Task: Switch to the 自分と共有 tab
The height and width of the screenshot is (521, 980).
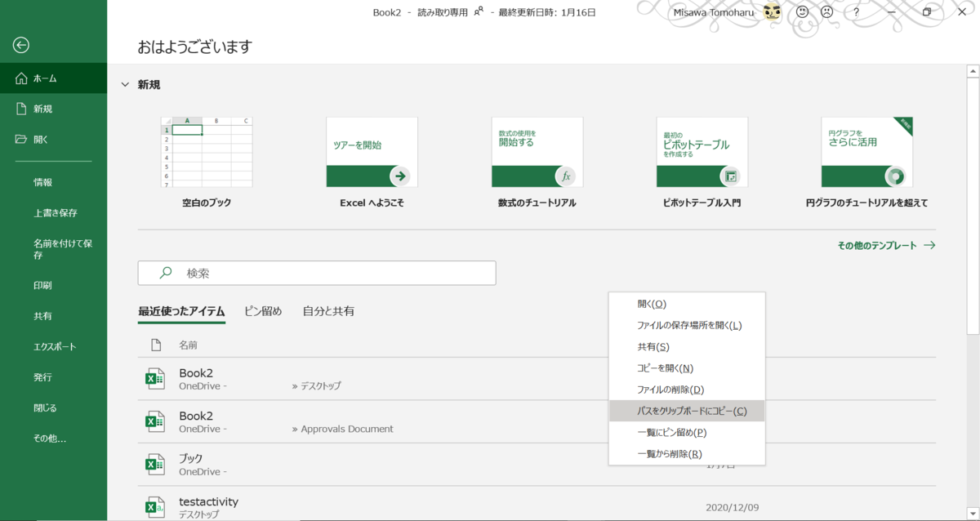Action: (328, 311)
